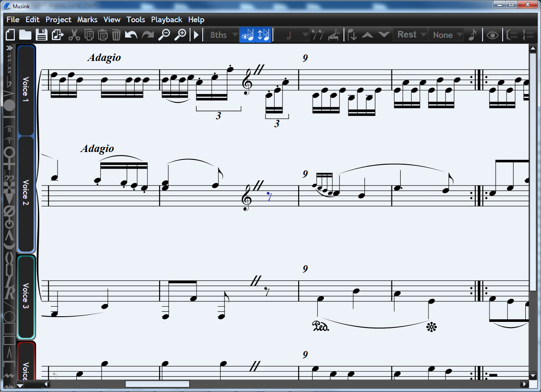Zoom in using the magnifier plus icon
541x392 pixels.
pos(181,35)
